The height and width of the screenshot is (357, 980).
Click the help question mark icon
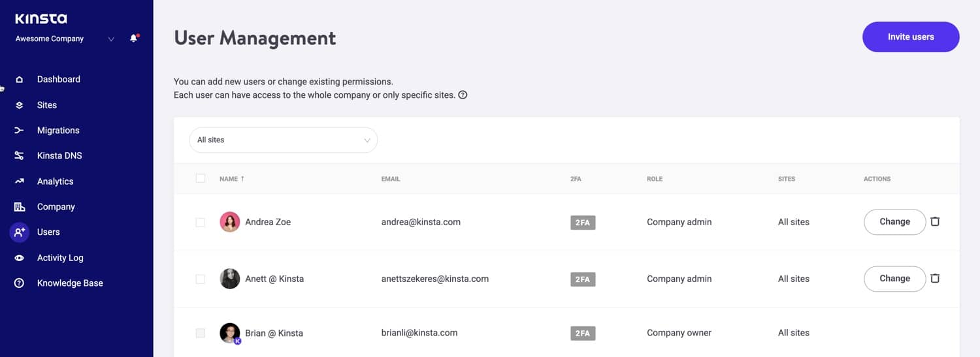[x=463, y=95]
